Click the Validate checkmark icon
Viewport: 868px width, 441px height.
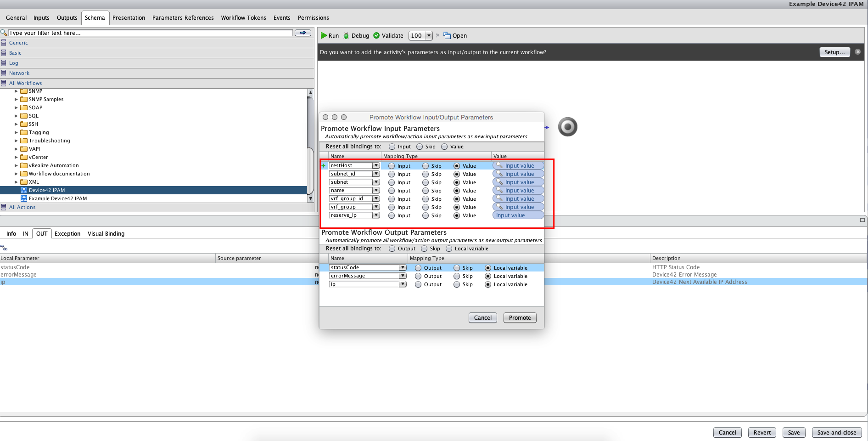pyautogui.click(x=376, y=35)
